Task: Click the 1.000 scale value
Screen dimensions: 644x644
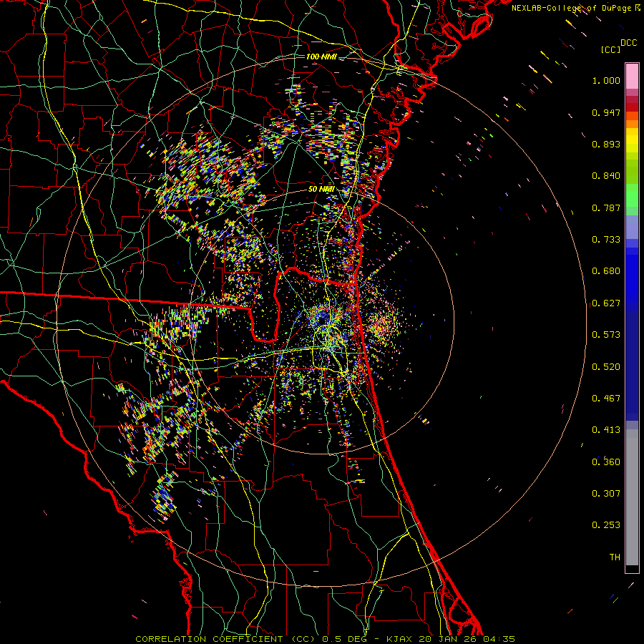Action: [606, 80]
